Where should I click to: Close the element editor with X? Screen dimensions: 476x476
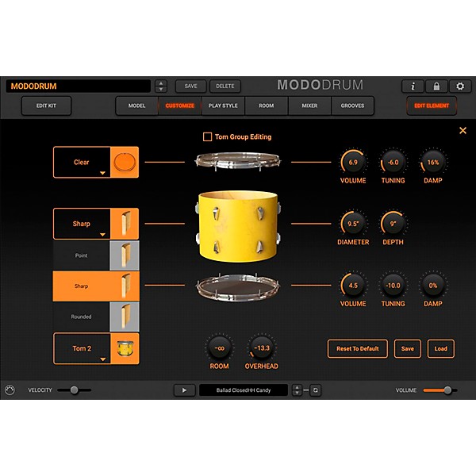(x=463, y=131)
